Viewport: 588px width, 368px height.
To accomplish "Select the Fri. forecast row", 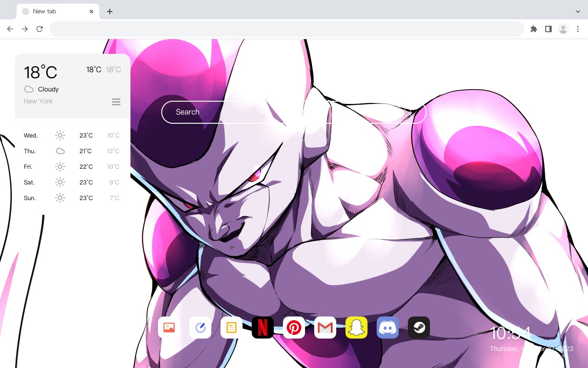I will click(72, 167).
